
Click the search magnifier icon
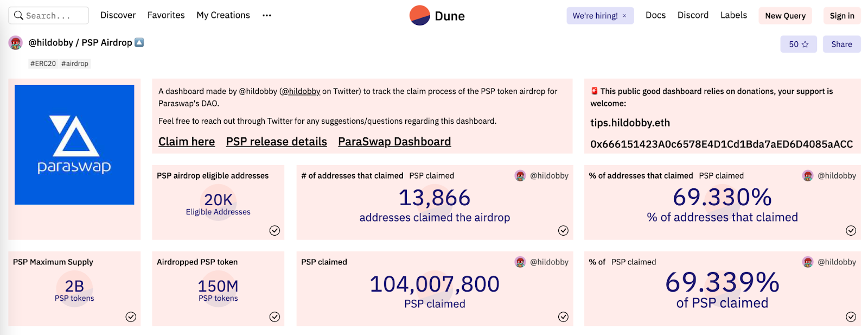pyautogui.click(x=18, y=16)
